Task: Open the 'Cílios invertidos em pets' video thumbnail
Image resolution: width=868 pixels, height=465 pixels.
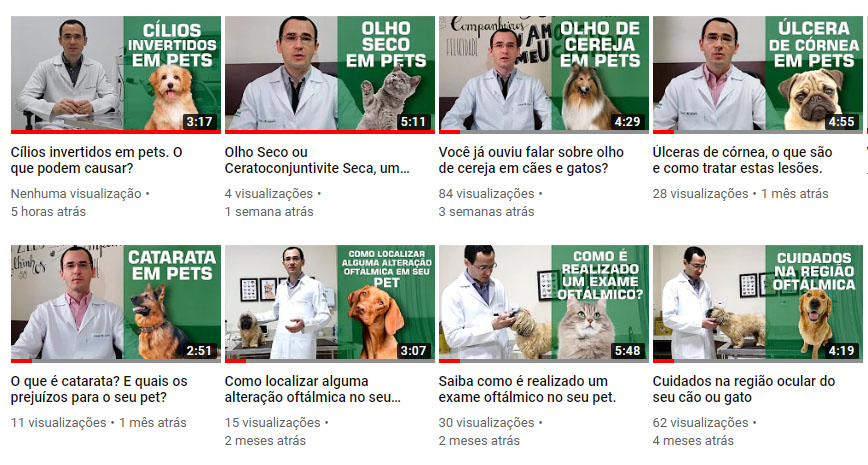Action: click(116, 75)
